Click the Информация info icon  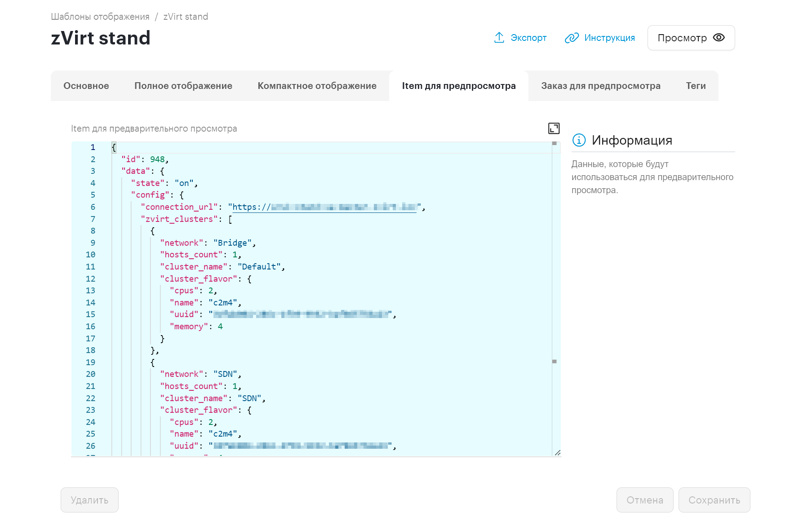(579, 140)
